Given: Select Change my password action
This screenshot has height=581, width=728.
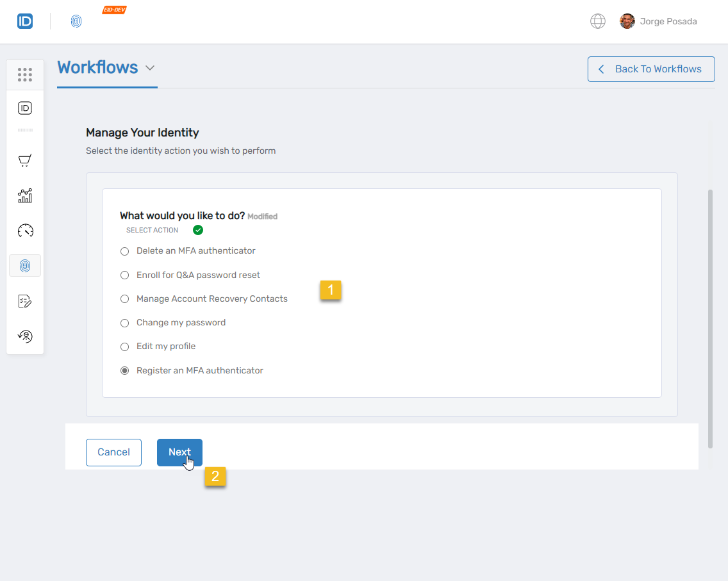Looking at the screenshot, I should tap(124, 323).
